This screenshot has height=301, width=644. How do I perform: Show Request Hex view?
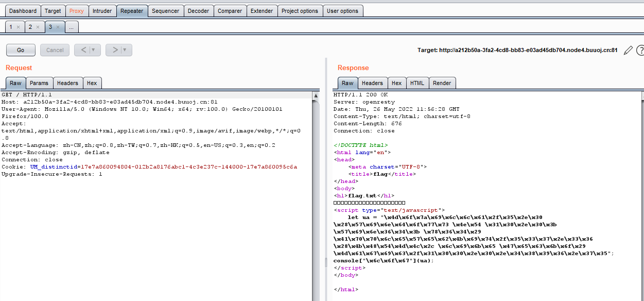tap(92, 83)
